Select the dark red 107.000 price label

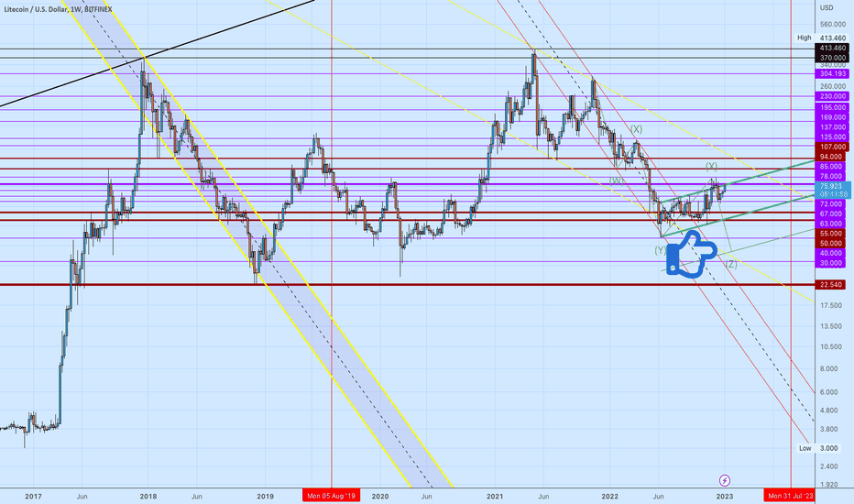coord(832,147)
